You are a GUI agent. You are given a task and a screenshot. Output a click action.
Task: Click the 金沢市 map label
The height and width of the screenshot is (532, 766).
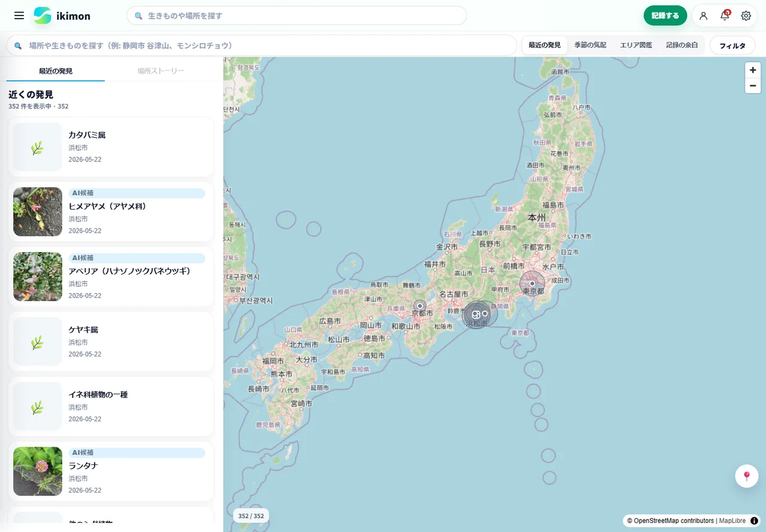pyautogui.click(x=447, y=247)
